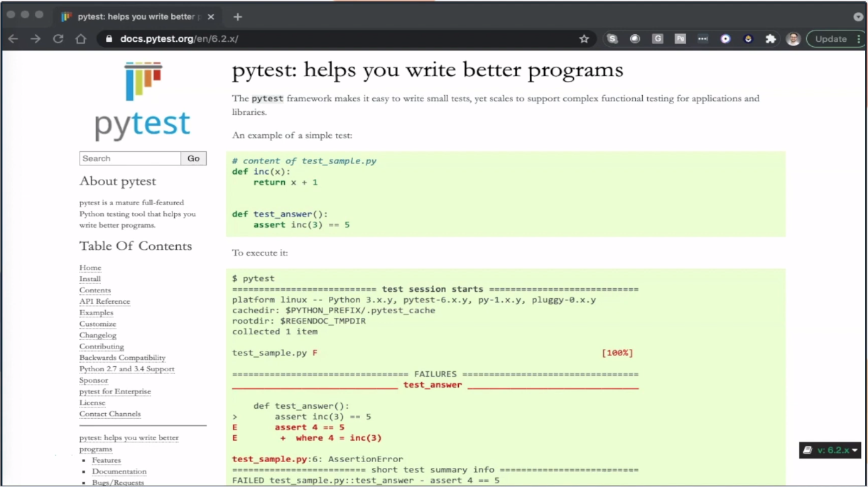The image size is (868, 487).
Task: Click the '[100%]' progress text
Action: pyautogui.click(x=617, y=353)
